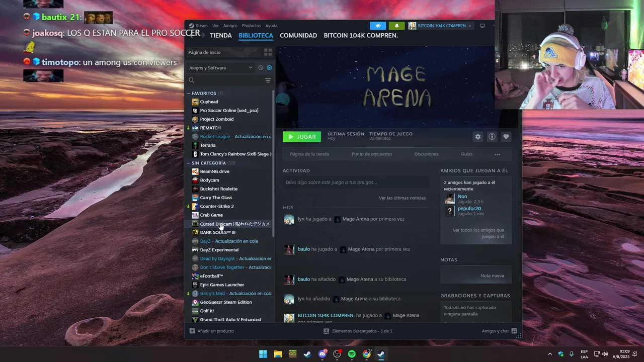The height and width of the screenshot is (362, 644).
Task: Click the Cuphead game icon
Action: pos(195,102)
